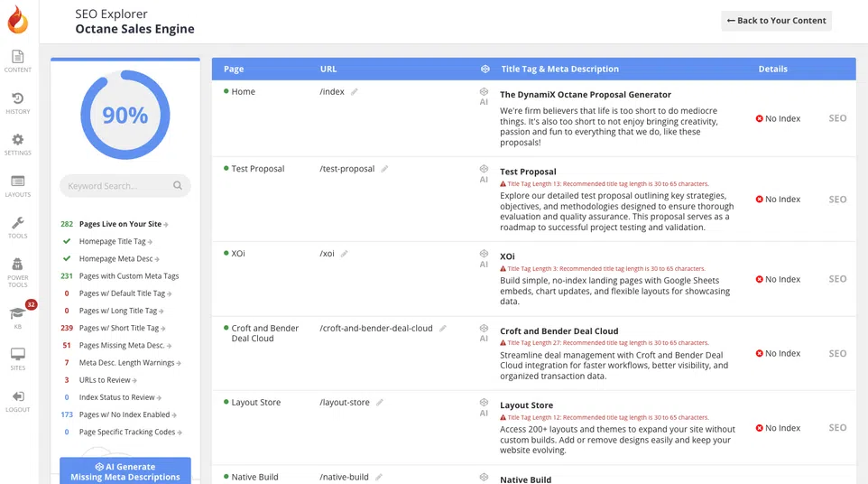Open SEO details for Layout Store row
The width and height of the screenshot is (868, 484).
(x=837, y=428)
